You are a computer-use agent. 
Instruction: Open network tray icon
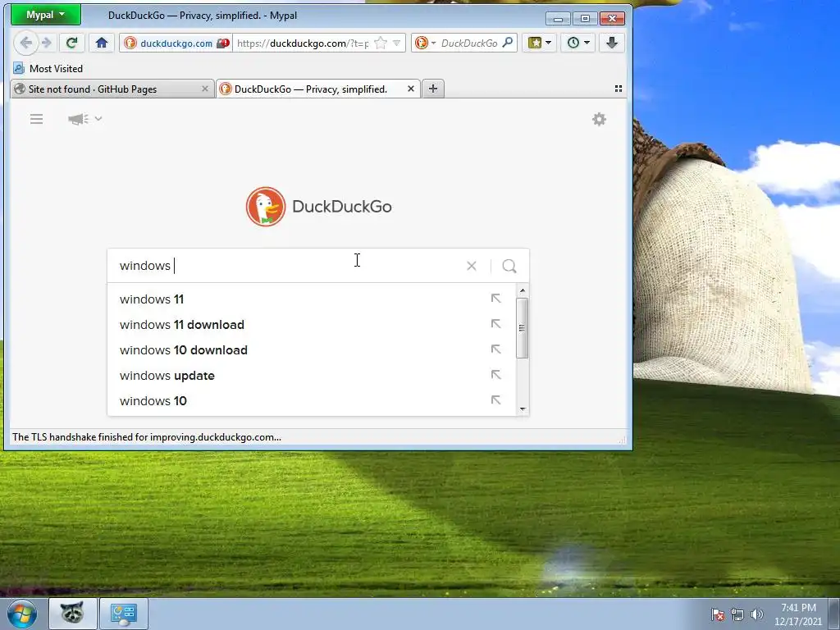click(x=737, y=614)
